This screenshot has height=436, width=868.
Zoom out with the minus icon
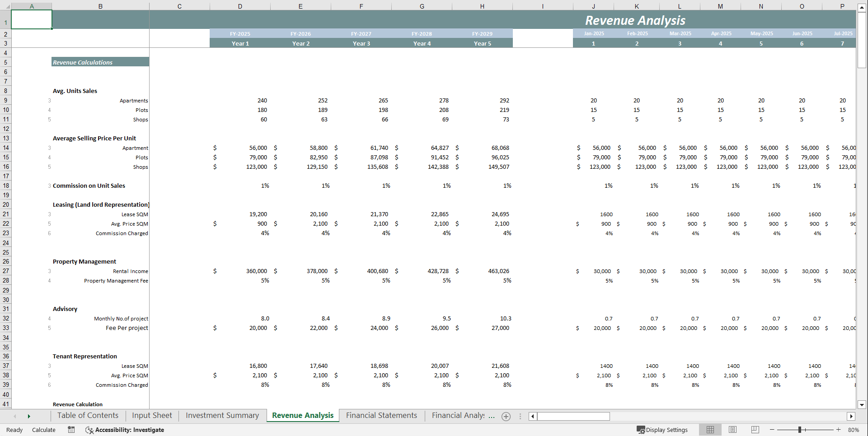pos(772,430)
